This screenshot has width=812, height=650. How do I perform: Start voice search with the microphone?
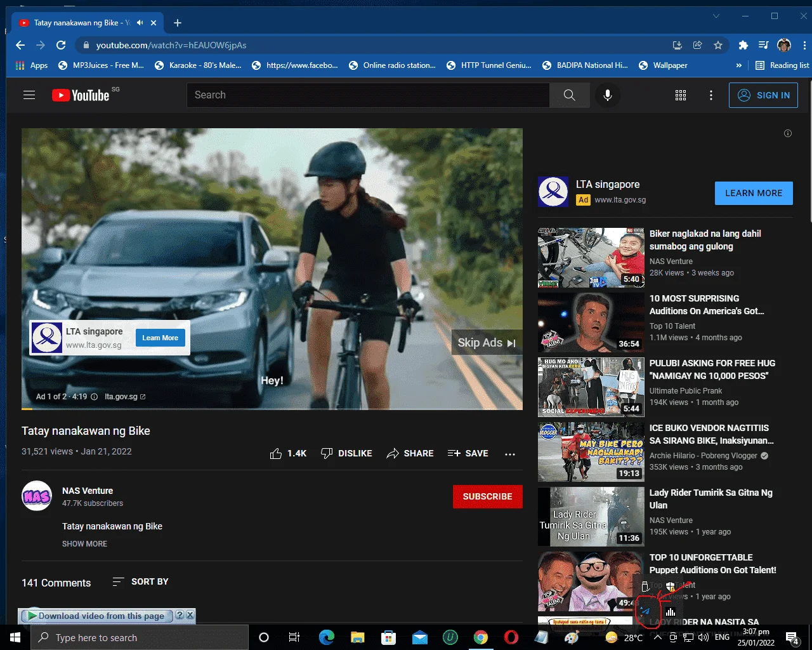click(x=607, y=95)
